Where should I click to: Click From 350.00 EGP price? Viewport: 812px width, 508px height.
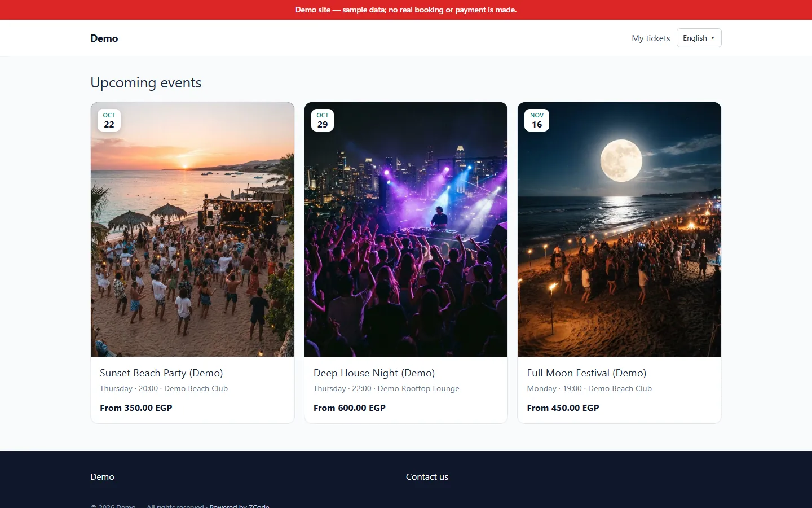coord(136,408)
